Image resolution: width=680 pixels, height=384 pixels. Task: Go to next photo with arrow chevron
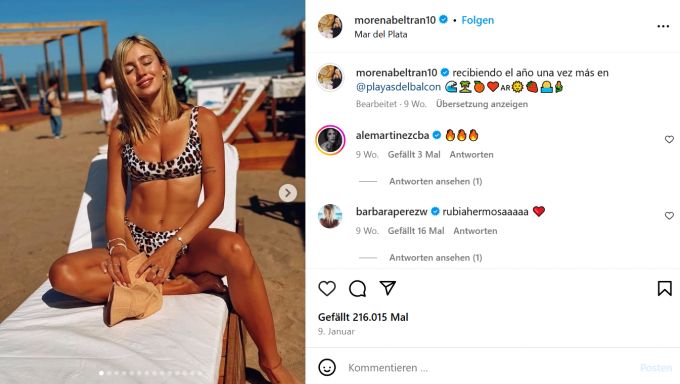coord(288,193)
